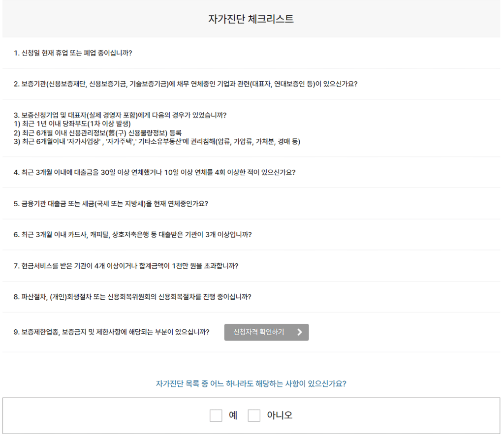Click question 9 text about 보증제한업종
504x439 pixels.
click(x=111, y=332)
